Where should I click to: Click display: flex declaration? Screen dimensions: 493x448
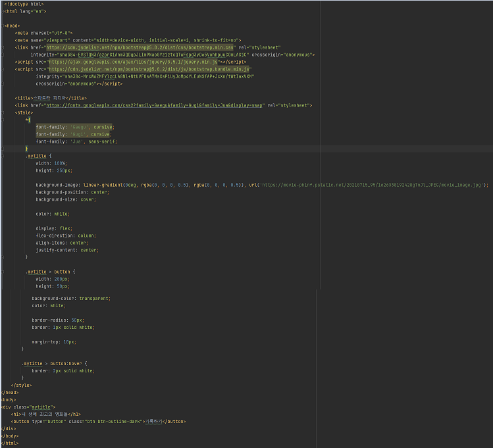point(54,228)
